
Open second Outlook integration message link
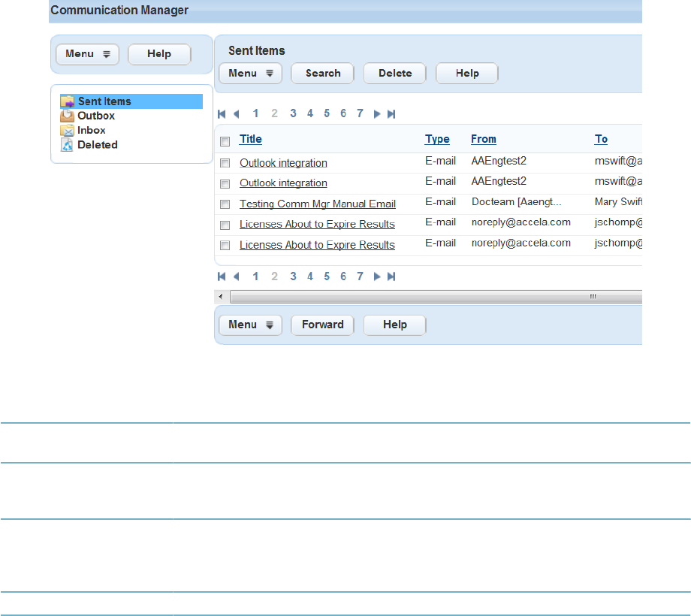coord(283,183)
